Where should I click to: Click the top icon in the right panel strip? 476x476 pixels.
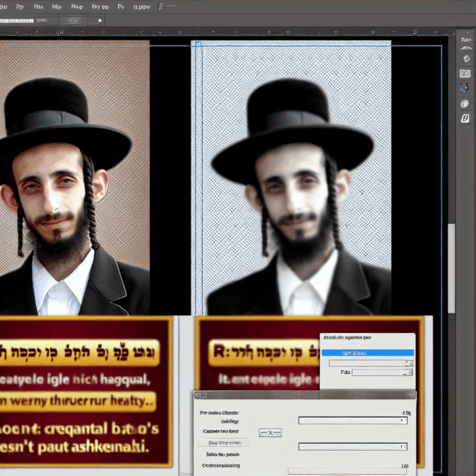(465, 43)
